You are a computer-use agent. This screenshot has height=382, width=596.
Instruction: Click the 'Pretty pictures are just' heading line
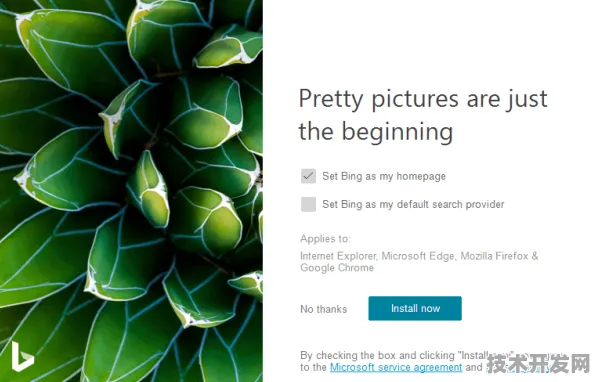point(423,100)
